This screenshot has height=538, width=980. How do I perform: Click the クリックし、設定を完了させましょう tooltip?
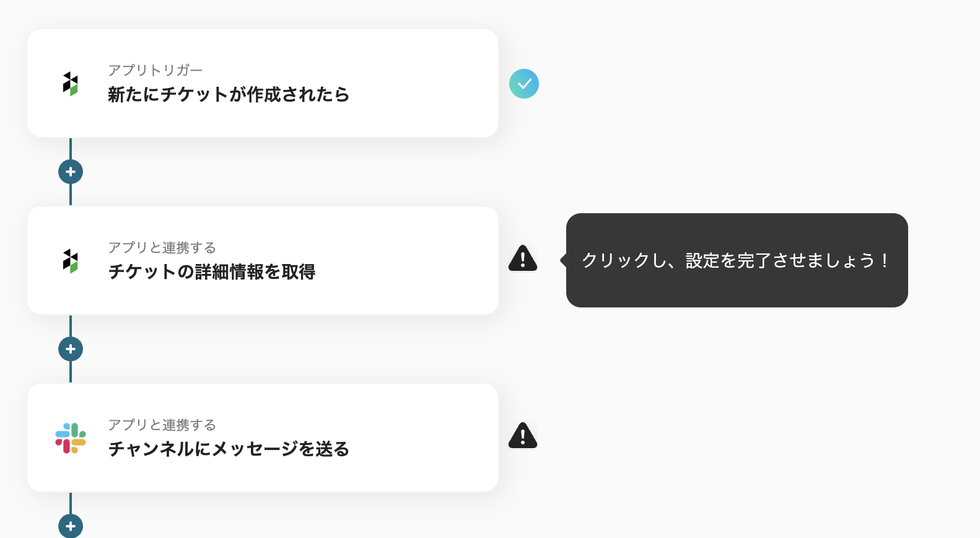pos(737,260)
